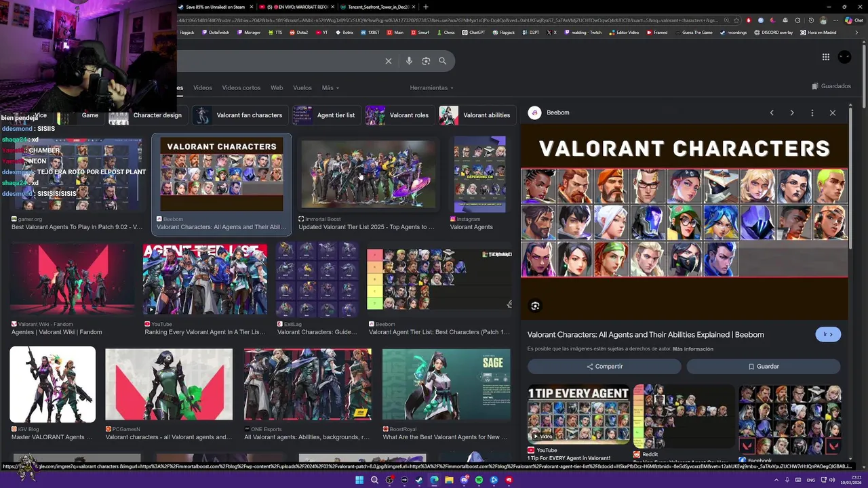Open Discord from the taskbar
Image resolution: width=868 pixels, height=488 pixels.
[464, 480]
